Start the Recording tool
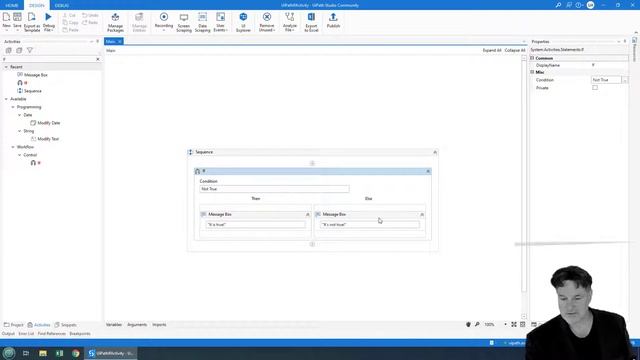640x360 pixels. pos(164,22)
